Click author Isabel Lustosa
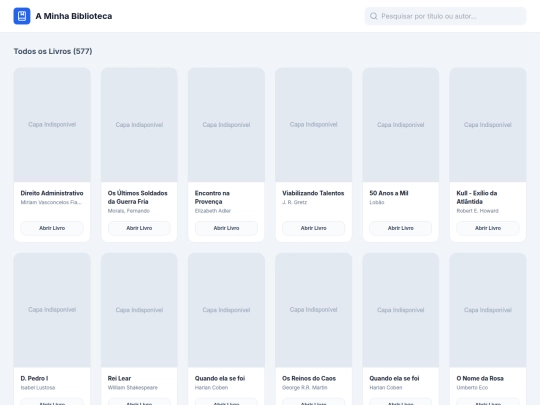Viewport: 540px width, 405px height. click(38, 387)
